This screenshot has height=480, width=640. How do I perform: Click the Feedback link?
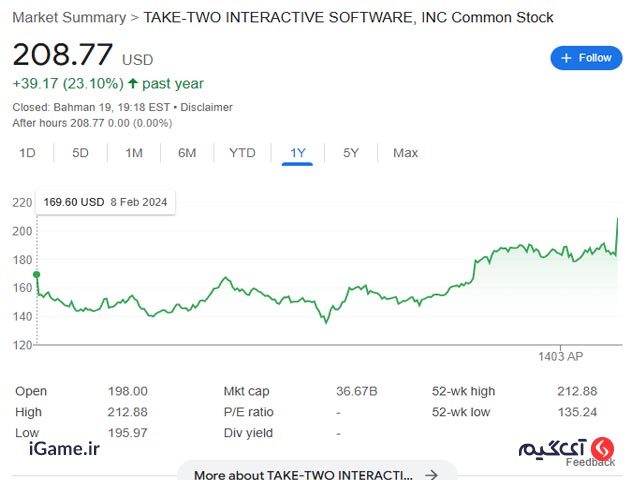(590, 462)
